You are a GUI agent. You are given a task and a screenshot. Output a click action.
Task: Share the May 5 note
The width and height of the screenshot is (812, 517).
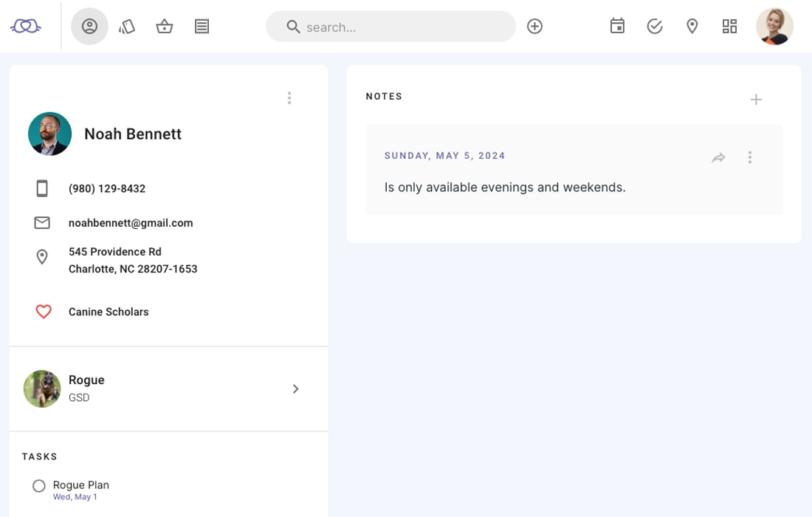(x=718, y=157)
